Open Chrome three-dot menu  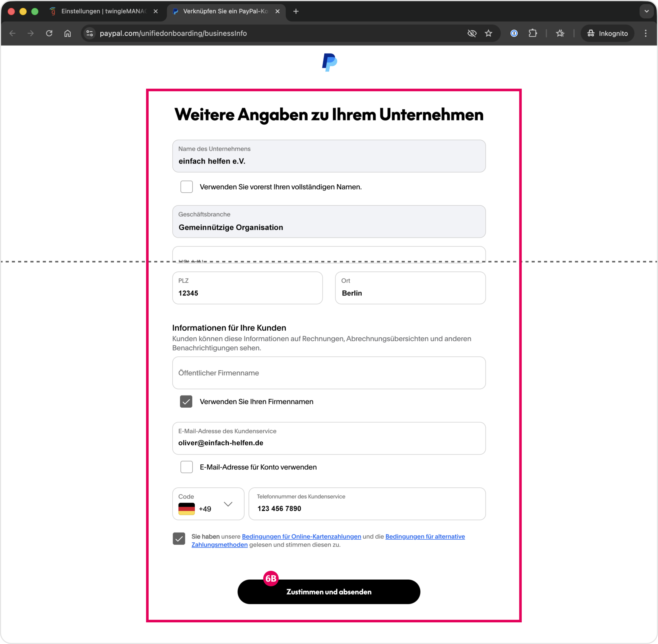click(x=645, y=33)
